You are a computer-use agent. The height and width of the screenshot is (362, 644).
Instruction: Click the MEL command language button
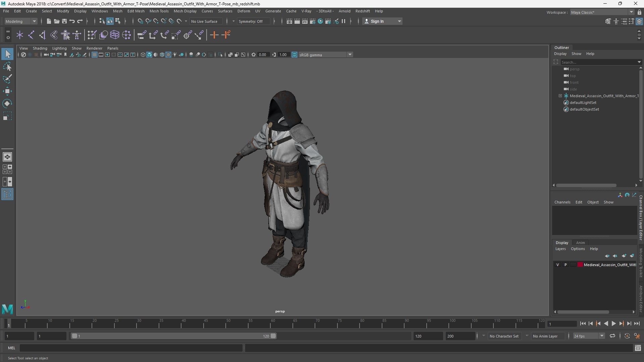[12, 348]
